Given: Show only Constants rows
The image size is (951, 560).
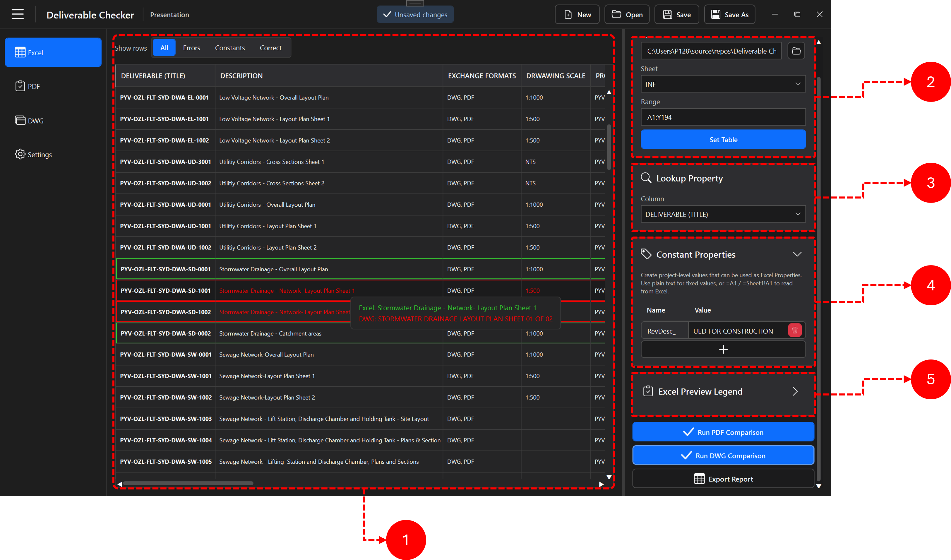Looking at the screenshot, I should point(230,48).
